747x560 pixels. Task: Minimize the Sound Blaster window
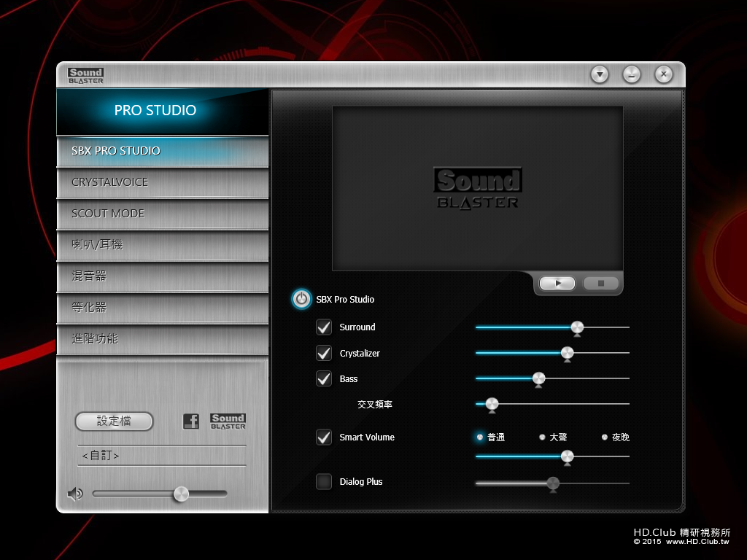(632, 74)
